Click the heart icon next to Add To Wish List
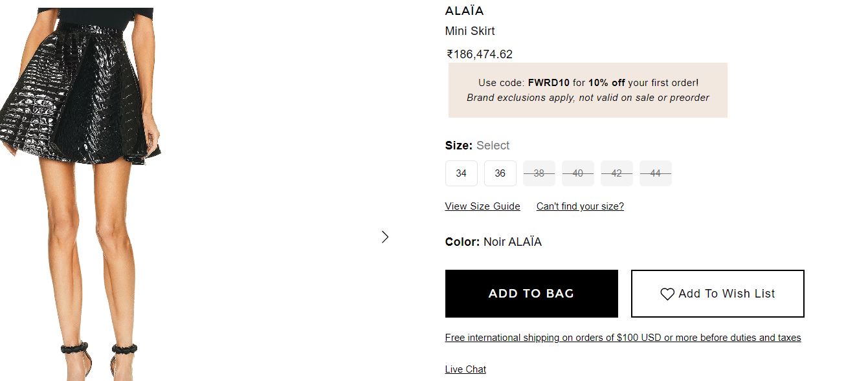This screenshot has width=868, height=381. 667,294
